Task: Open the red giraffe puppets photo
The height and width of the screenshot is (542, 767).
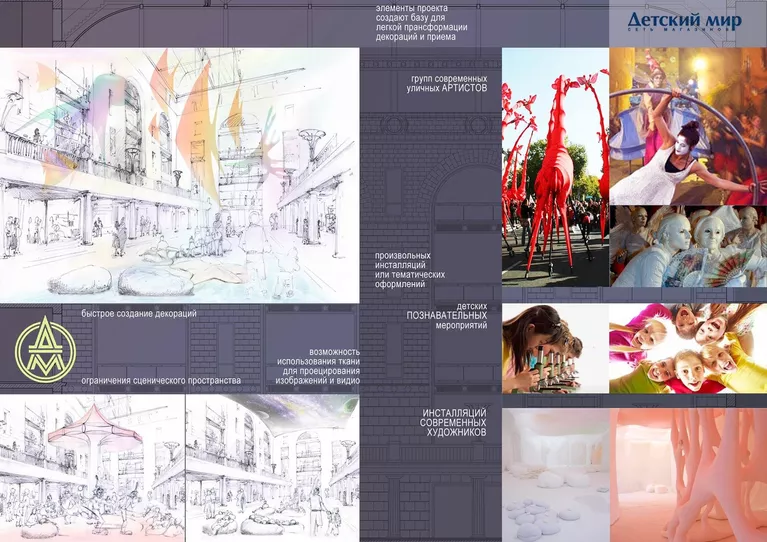Action: tap(556, 167)
